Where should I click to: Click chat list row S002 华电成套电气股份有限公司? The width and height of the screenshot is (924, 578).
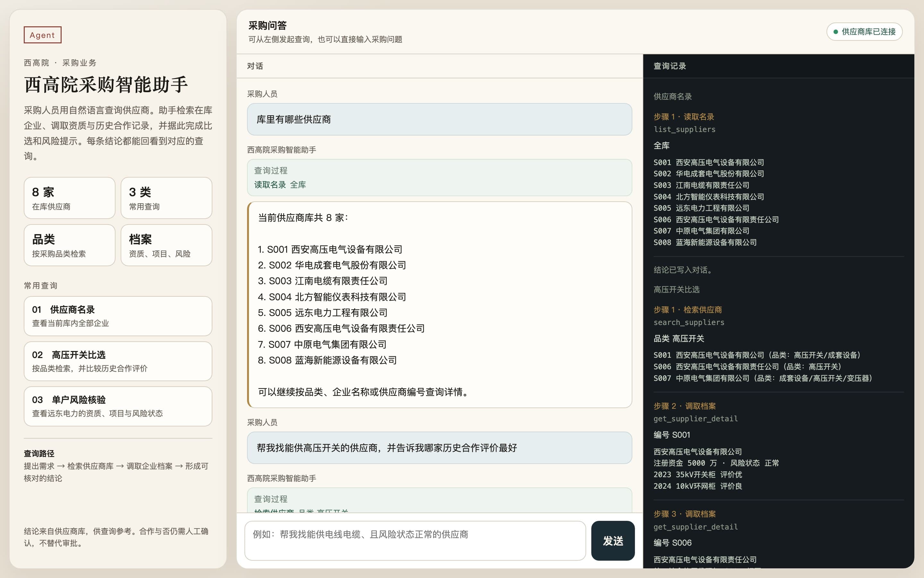(x=332, y=265)
